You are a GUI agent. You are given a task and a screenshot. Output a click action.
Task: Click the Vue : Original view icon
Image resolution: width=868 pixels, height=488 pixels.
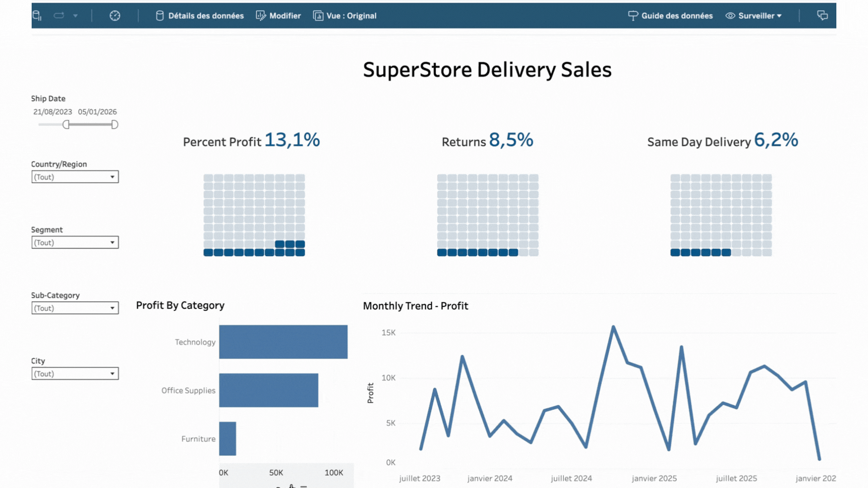coord(318,15)
